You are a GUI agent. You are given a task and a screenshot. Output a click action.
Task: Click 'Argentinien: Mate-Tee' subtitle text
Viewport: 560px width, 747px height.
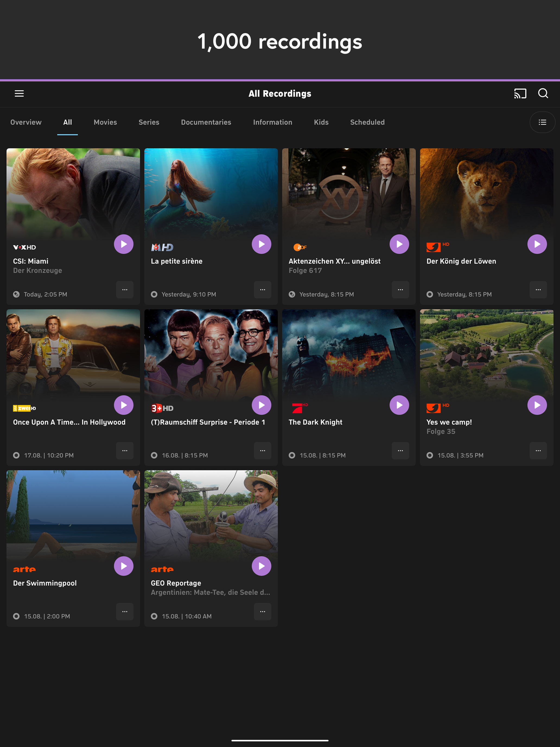click(x=210, y=592)
